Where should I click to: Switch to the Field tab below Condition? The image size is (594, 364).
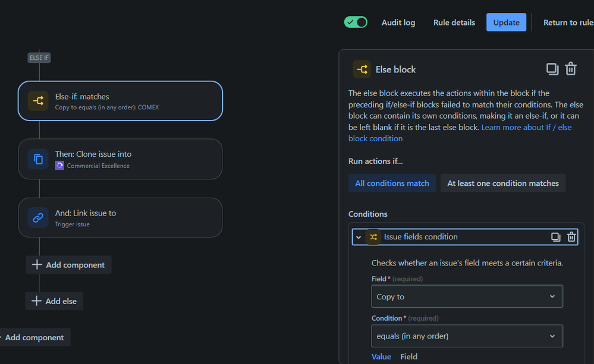tap(408, 356)
